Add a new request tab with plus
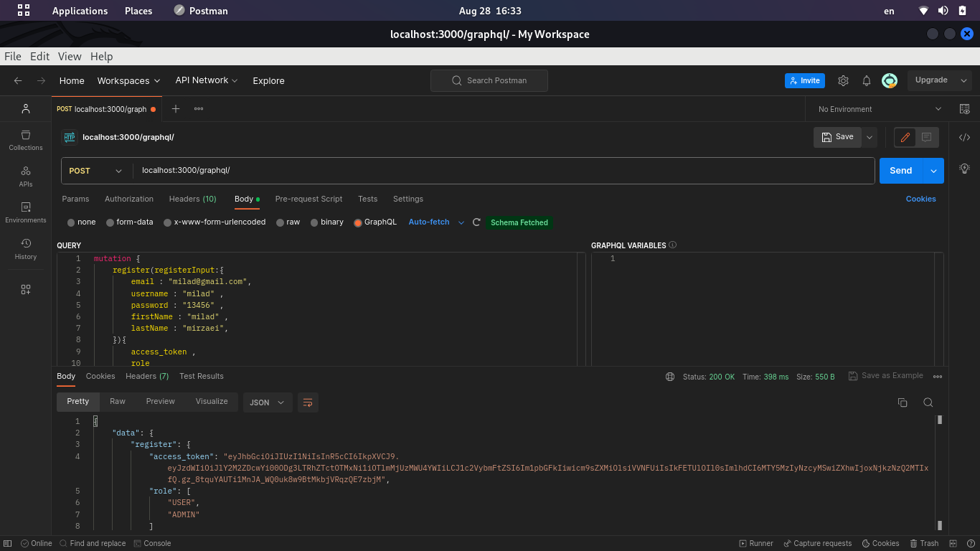 [175, 109]
